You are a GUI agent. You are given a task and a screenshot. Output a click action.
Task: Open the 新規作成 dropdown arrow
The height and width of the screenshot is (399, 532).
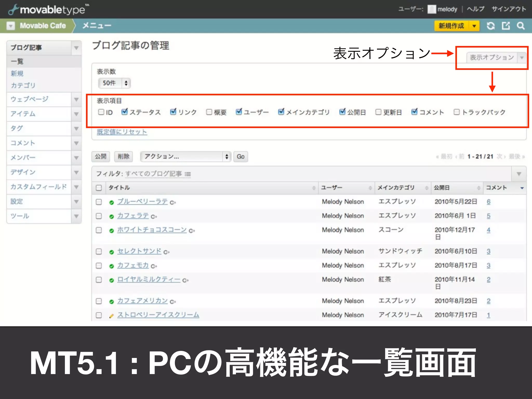point(474,26)
